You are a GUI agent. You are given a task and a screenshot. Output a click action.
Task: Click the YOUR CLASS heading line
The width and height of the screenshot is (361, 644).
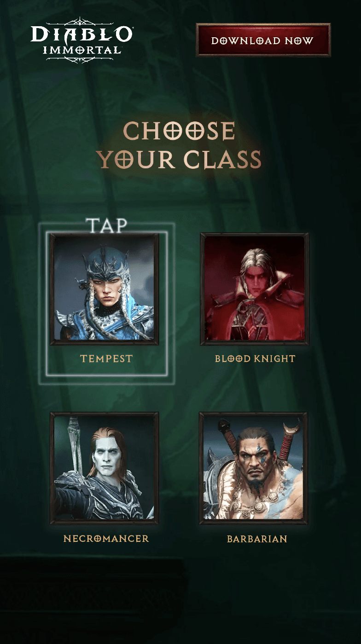tap(179, 160)
